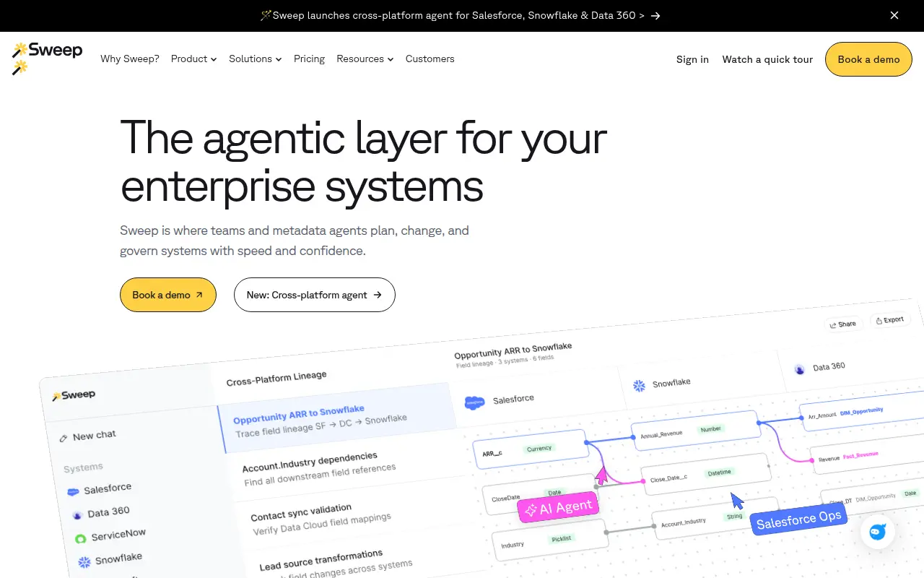The width and height of the screenshot is (924, 578).
Task: Click the Sweep logo in the site header
Action: pyautogui.click(x=48, y=59)
